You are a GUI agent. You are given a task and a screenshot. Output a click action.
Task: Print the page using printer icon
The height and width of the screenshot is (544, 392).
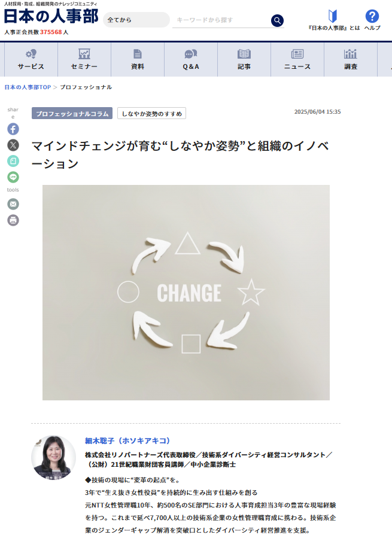[x=13, y=220]
